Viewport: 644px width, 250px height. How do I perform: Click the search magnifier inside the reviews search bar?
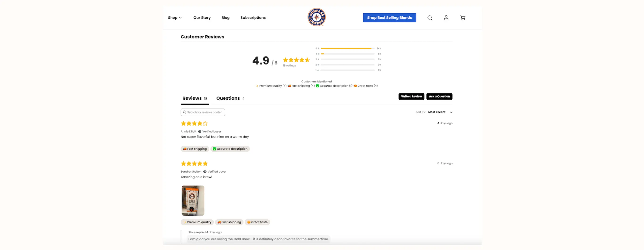point(185,112)
